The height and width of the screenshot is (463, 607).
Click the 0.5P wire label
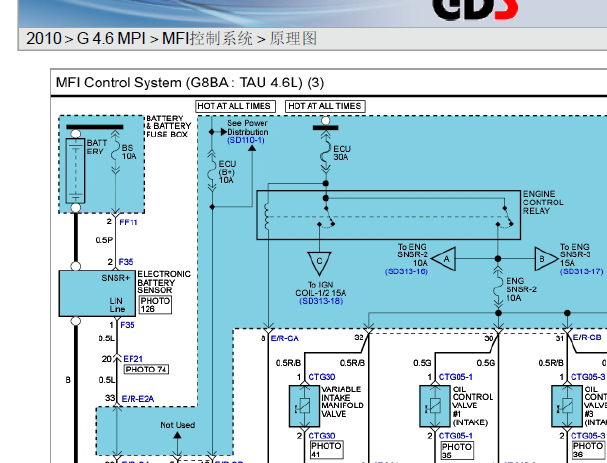104,240
